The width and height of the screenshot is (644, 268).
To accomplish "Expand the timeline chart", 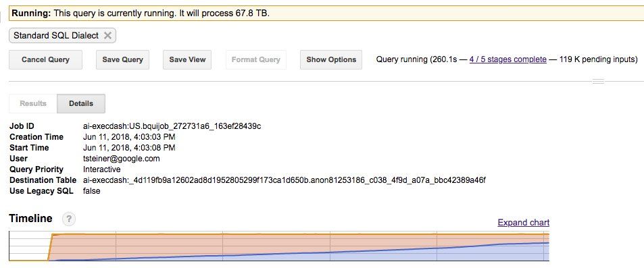I will click(523, 223).
